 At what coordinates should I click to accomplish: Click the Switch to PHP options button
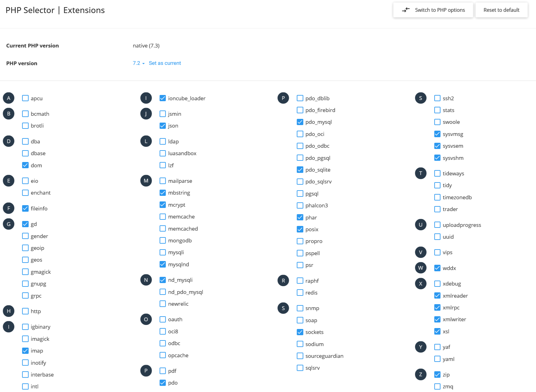(433, 10)
